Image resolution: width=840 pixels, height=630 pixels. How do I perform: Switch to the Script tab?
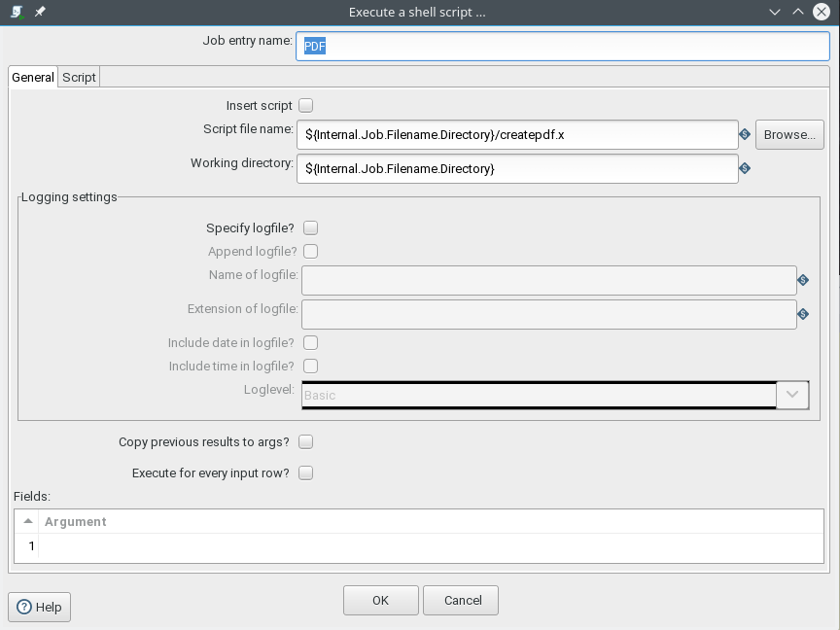[x=79, y=77]
